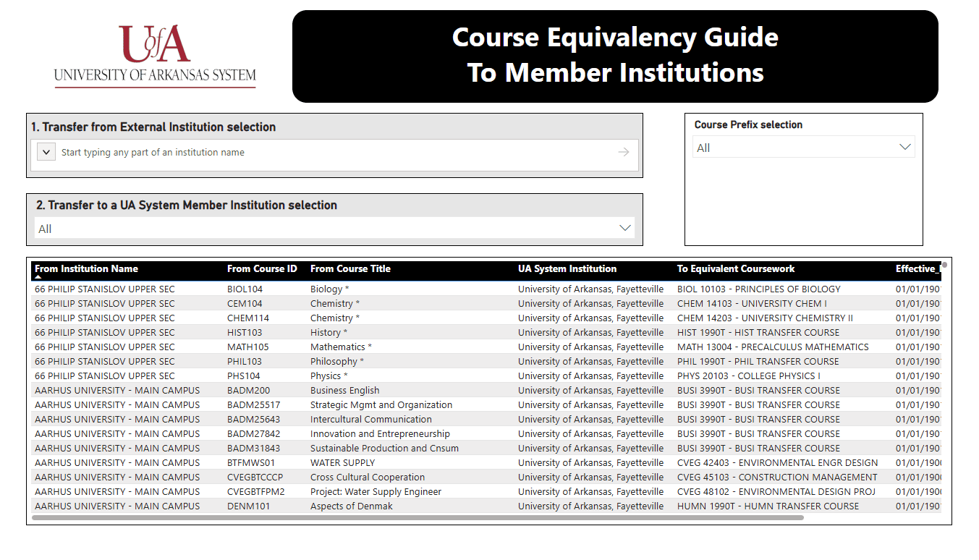Click Sustainable Production and Cnsum title
The image size is (979, 560).
click(384, 448)
